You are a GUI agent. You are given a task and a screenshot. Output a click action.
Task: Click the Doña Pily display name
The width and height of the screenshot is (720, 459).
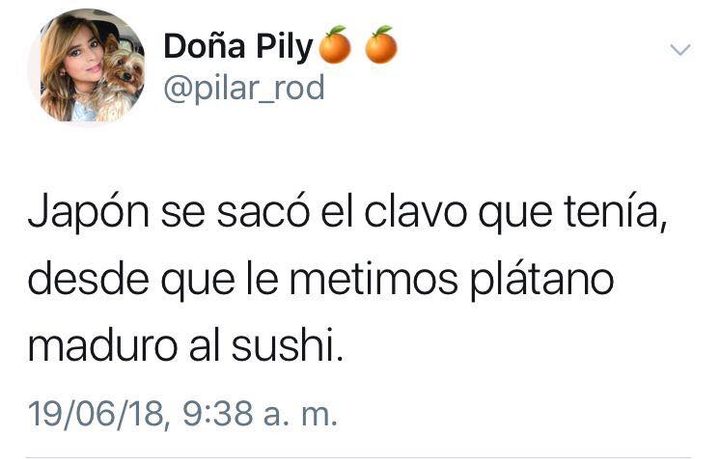tap(238, 47)
